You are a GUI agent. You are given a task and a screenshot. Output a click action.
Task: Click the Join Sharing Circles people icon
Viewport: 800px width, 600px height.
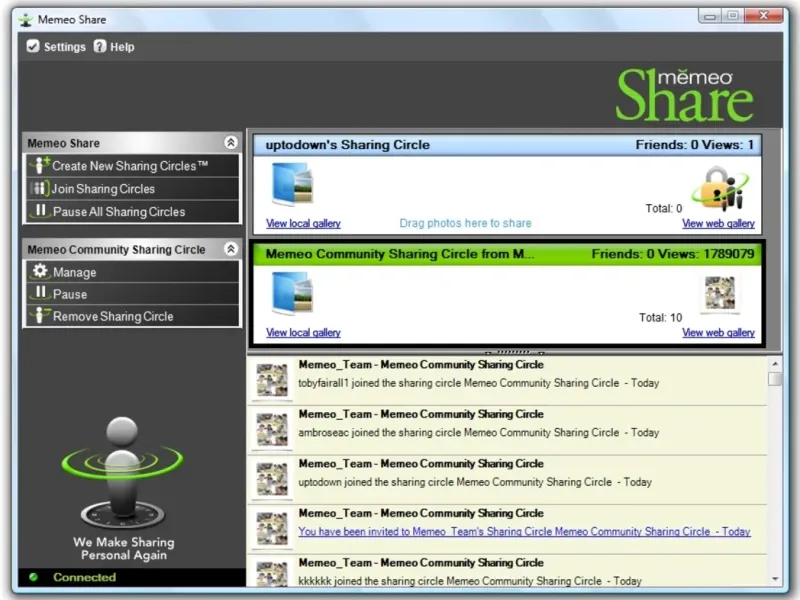click(39, 188)
